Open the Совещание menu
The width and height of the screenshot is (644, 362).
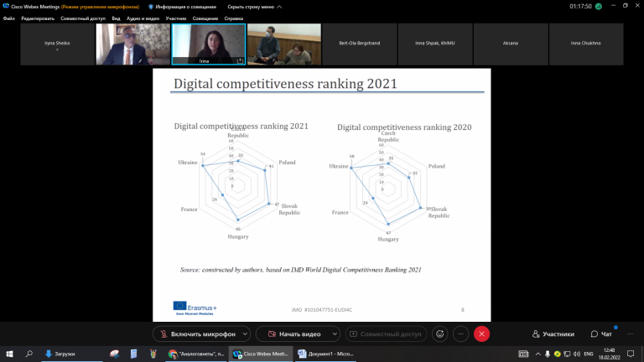(205, 18)
